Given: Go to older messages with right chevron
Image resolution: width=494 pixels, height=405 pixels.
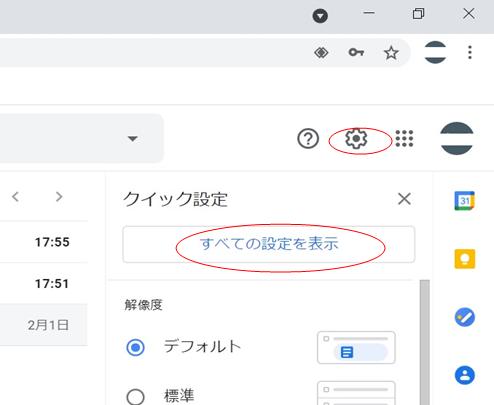Looking at the screenshot, I should coord(59,197).
